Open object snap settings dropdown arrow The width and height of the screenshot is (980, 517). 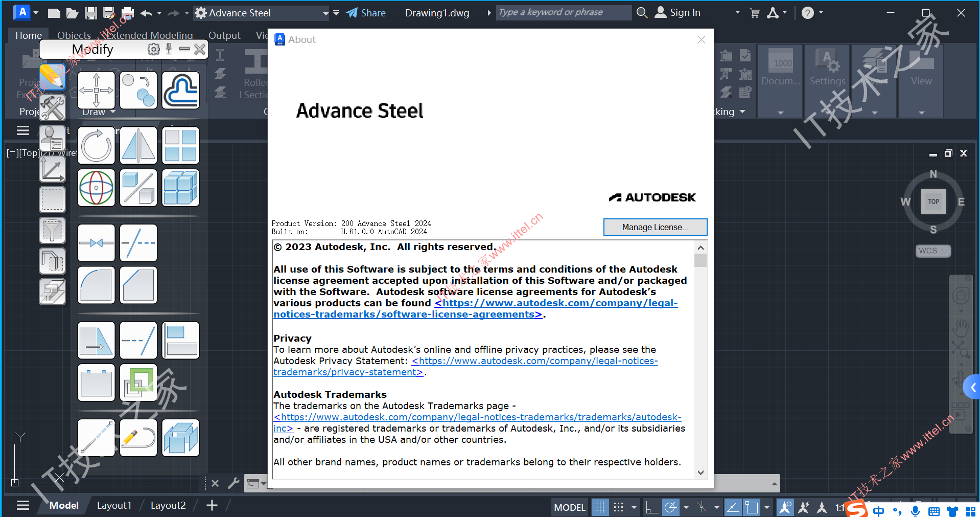(766, 507)
